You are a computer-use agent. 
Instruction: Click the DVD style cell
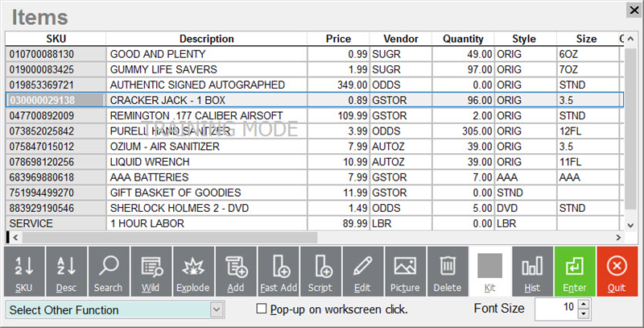[x=526, y=209]
